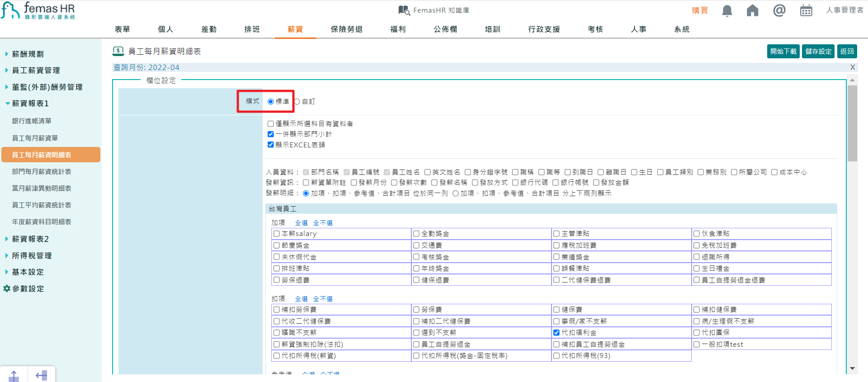Click 儲存設定 button
This screenshot has height=382, width=868.
point(819,51)
